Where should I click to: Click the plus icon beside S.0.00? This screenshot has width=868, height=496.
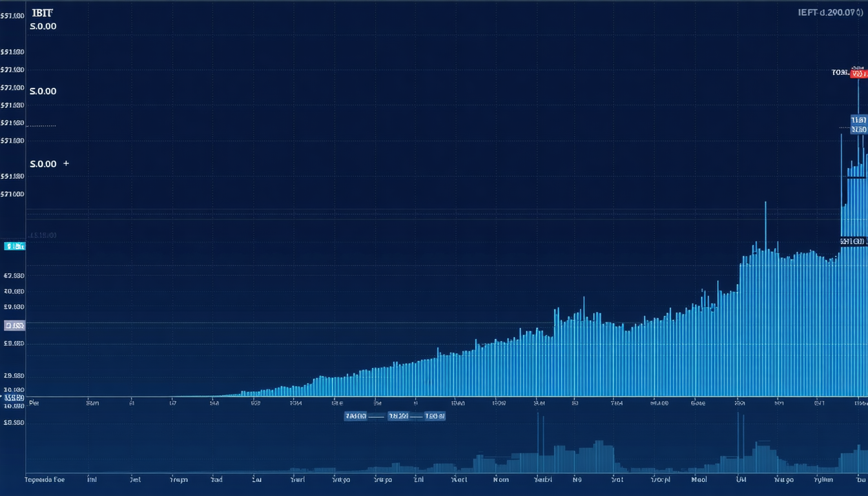point(66,164)
